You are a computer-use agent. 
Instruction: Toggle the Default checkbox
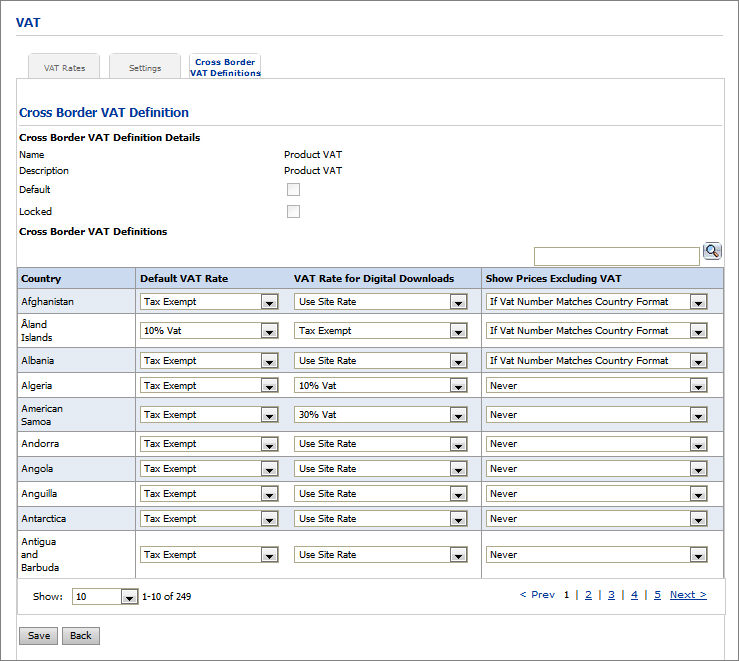[x=293, y=190]
